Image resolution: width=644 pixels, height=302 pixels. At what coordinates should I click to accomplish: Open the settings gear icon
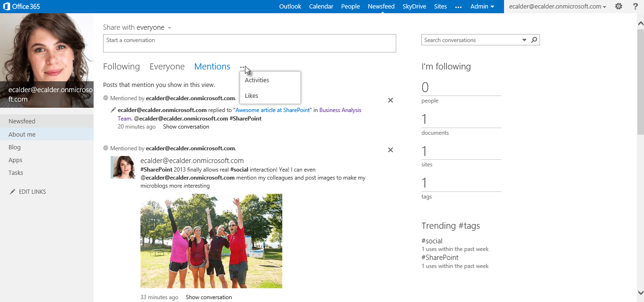point(618,7)
